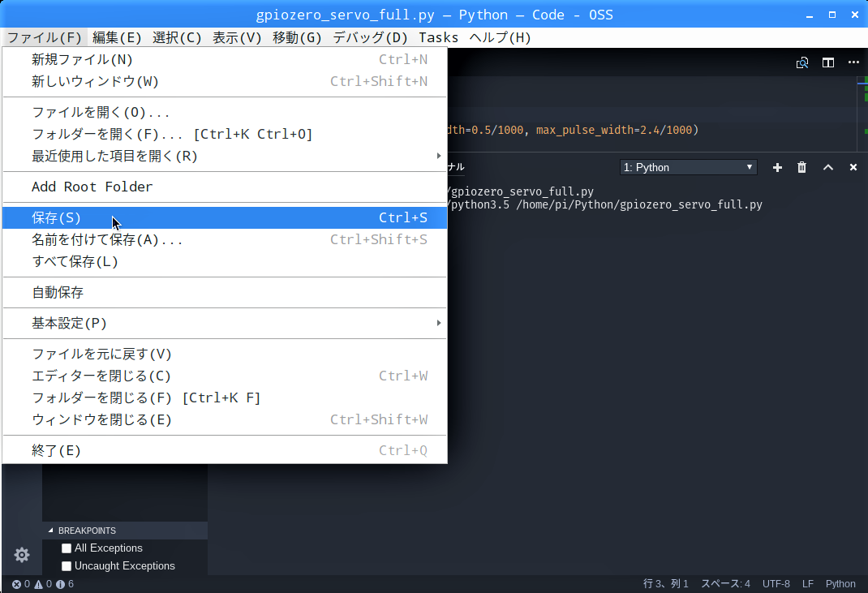Select エディターを閉じる(C) entry
This screenshot has height=593, width=868.
click(224, 376)
